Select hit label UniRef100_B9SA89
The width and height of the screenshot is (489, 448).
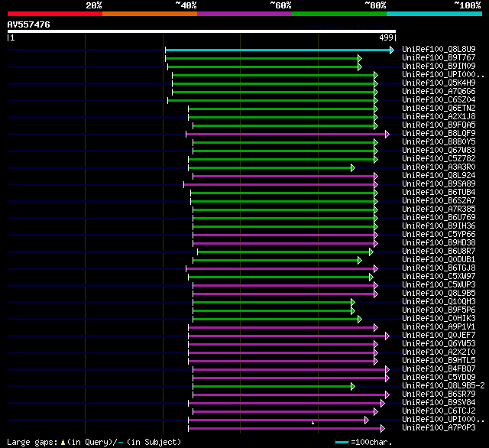tap(439, 184)
